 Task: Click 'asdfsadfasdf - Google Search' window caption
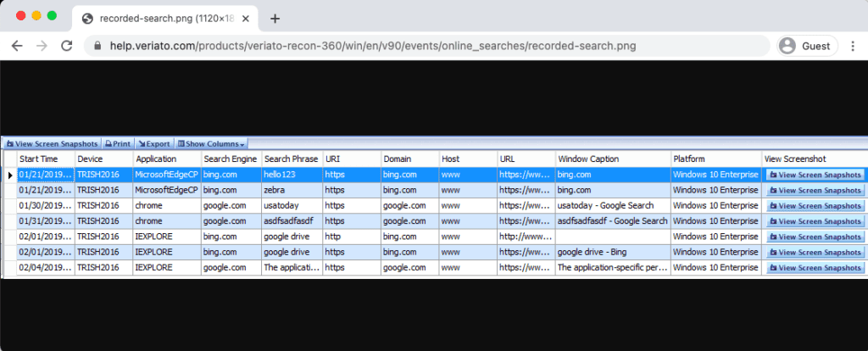point(614,221)
